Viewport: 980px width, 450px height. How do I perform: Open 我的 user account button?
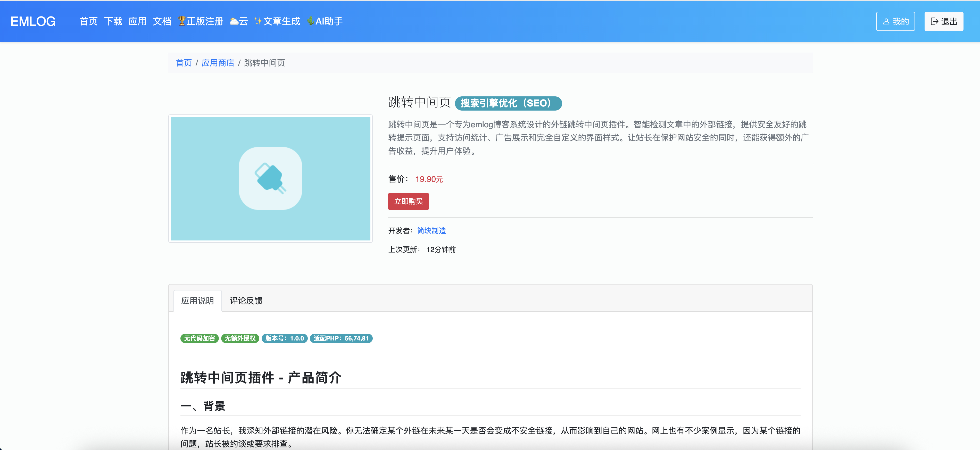tap(895, 22)
